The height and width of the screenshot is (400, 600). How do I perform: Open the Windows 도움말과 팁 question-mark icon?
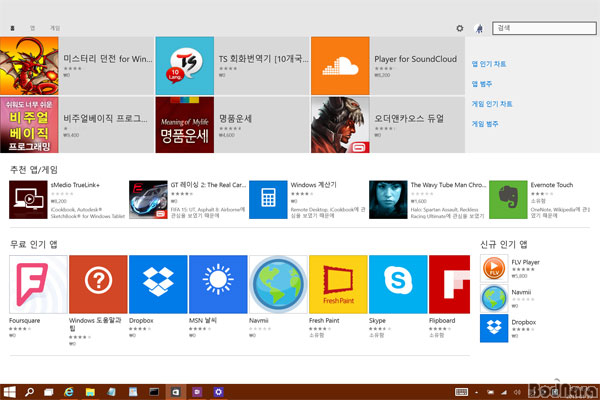click(x=98, y=284)
